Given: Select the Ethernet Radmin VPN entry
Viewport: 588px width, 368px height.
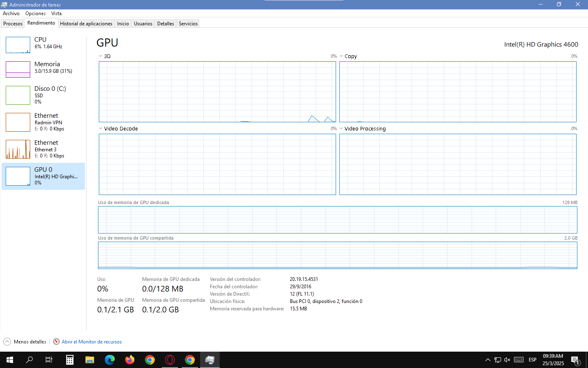Looking at the screenshot, I should [43, 122].
